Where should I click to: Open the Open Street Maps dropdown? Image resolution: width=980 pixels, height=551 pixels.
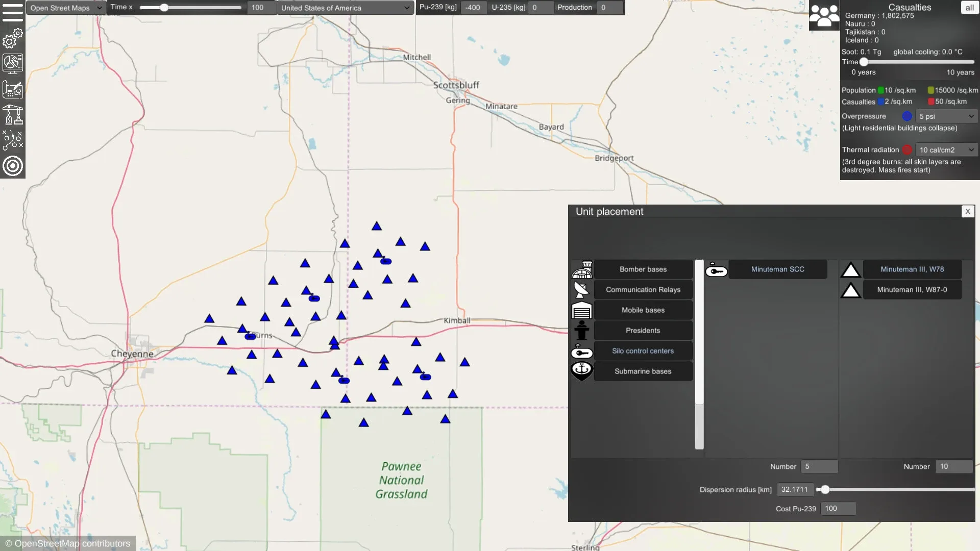point(65,8)
